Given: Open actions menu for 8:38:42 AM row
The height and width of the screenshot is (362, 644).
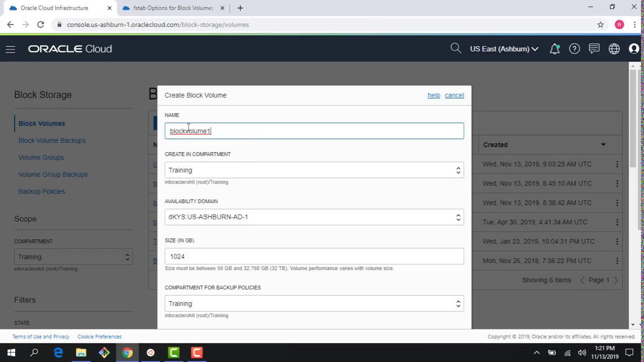Looking at the screenshot, I should coord(617,203).
